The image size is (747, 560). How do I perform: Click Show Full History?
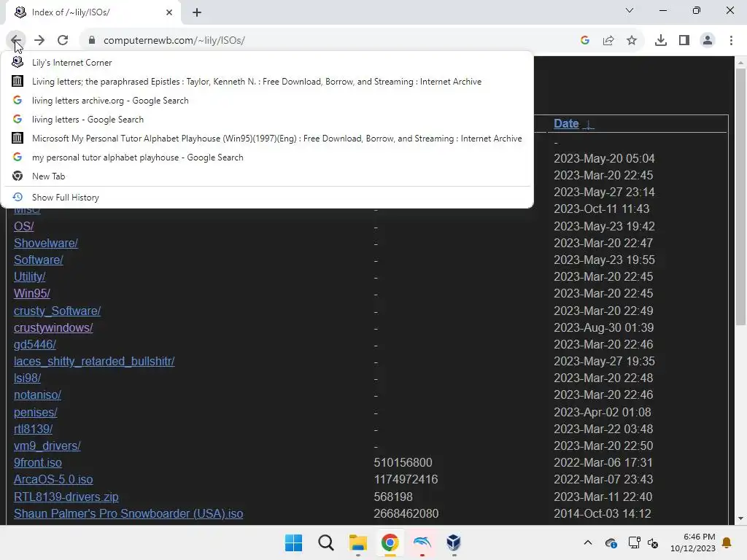(267, 197)
